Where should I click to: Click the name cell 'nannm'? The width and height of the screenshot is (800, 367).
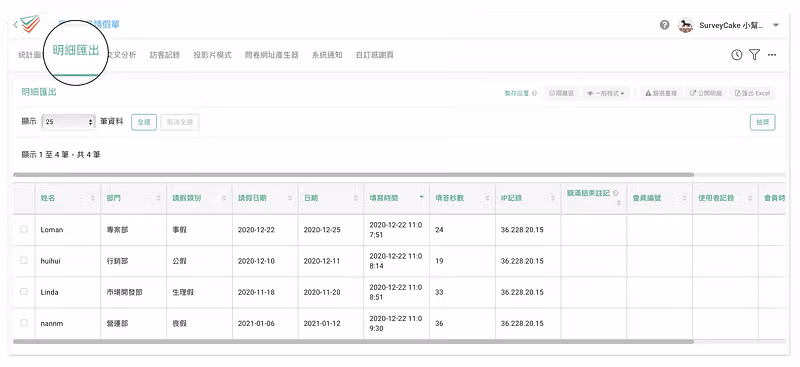(x=52, y=323)
